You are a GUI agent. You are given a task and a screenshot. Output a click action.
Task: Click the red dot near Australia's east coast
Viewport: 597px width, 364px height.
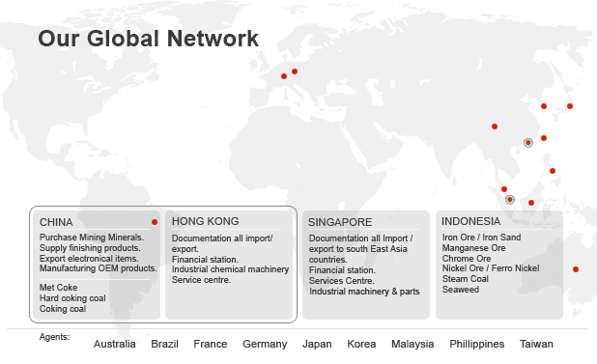pyautogui.click(x=576, y=269)
